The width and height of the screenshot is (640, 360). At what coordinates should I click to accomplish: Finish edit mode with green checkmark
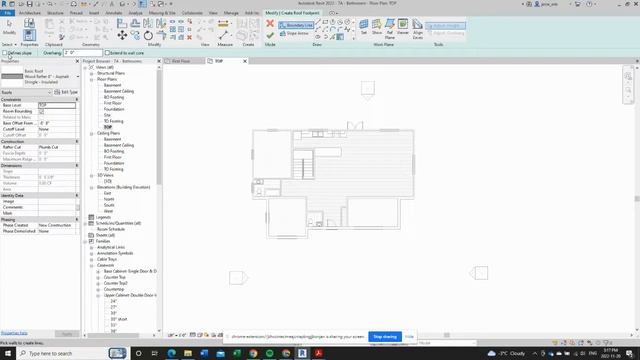coord(270,36)
